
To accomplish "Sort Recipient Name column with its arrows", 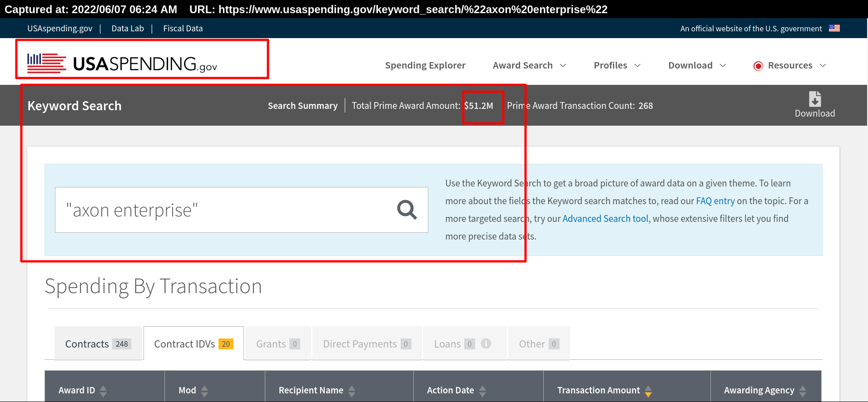I will (x=352, y=391).
